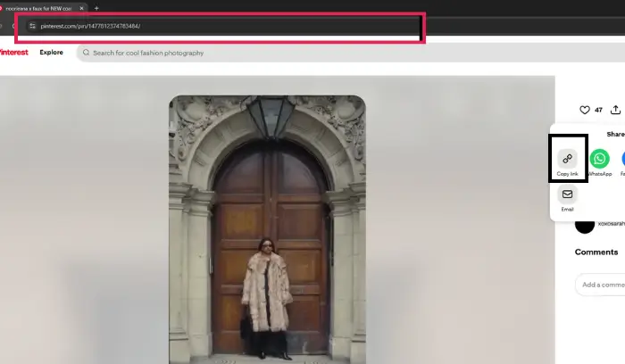Viewport: 625px width, 364px height.
Task: Open the pin author's profile avatar
Action: [x=585, y=226]
